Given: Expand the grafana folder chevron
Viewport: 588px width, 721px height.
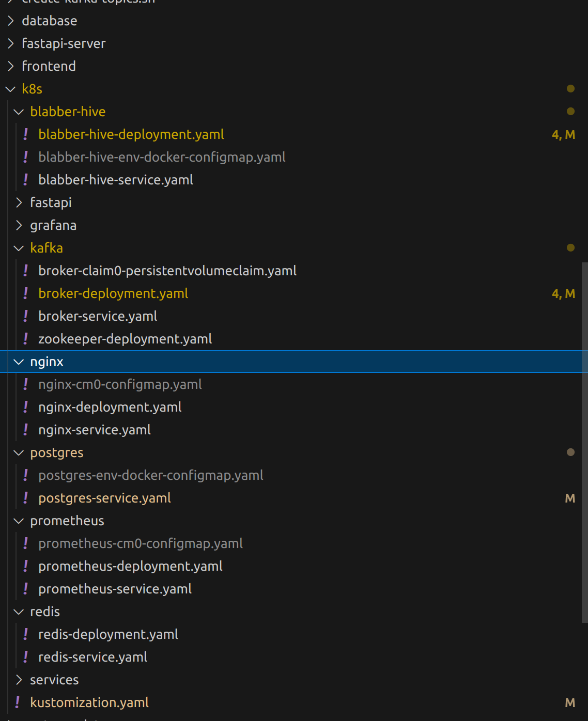Looking at the screenshot, I should [x=19, y=225].
